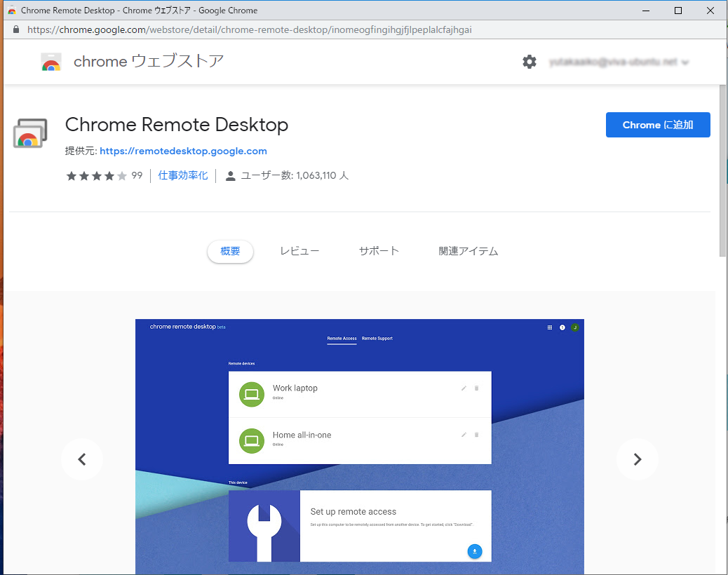Open the サポート tab

(x=379, y=252)
